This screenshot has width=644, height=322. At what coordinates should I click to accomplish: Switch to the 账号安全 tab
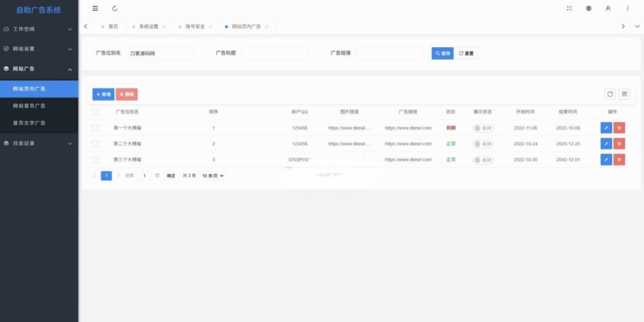pos(195,26)
